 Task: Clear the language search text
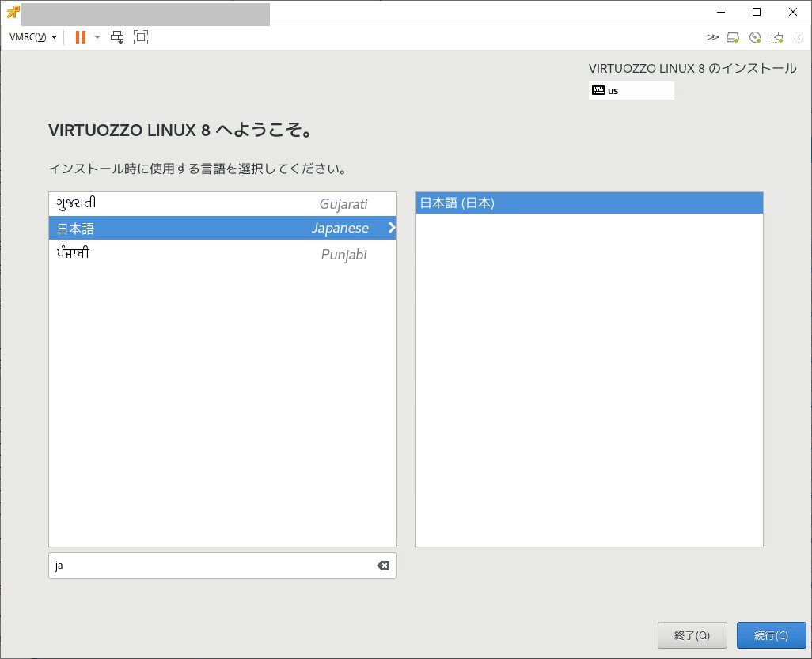tap(383, 566)
